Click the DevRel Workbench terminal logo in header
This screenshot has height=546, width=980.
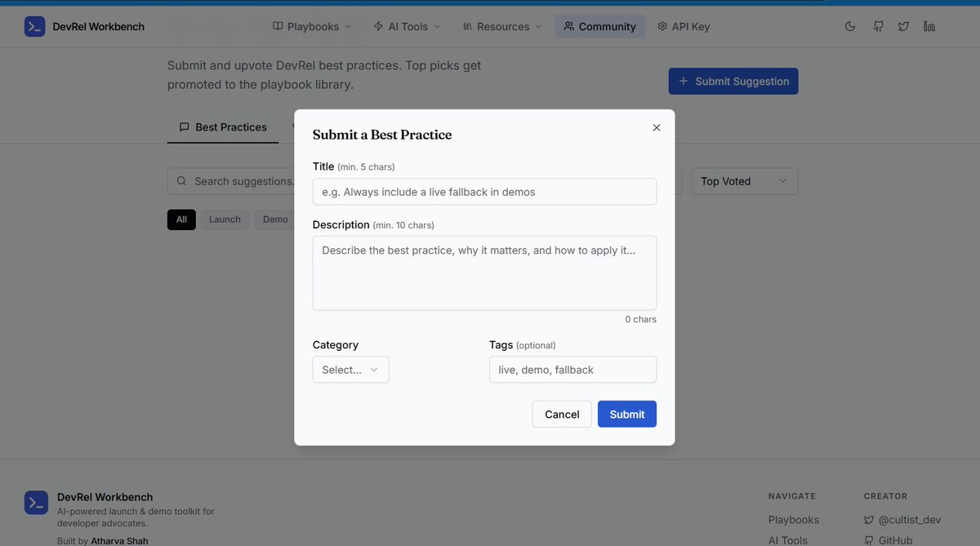pyautogui.click(x=35, y=26)
